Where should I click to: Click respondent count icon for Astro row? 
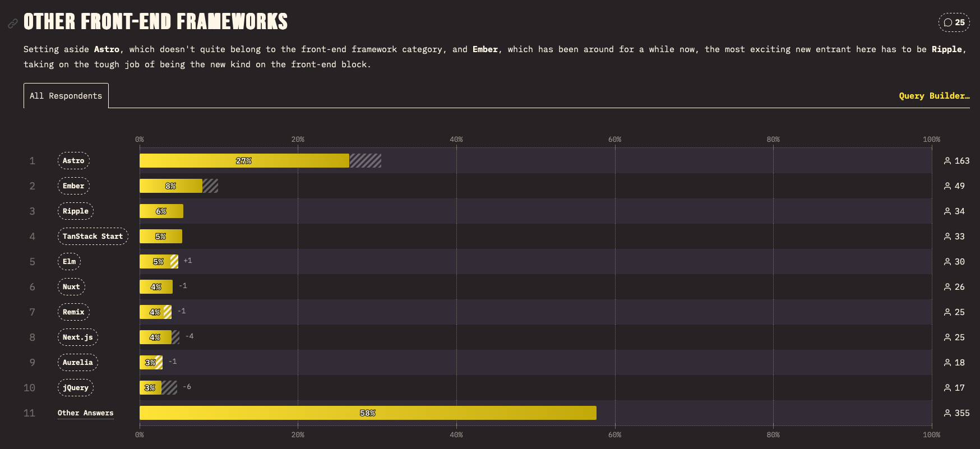pos(947,161)
